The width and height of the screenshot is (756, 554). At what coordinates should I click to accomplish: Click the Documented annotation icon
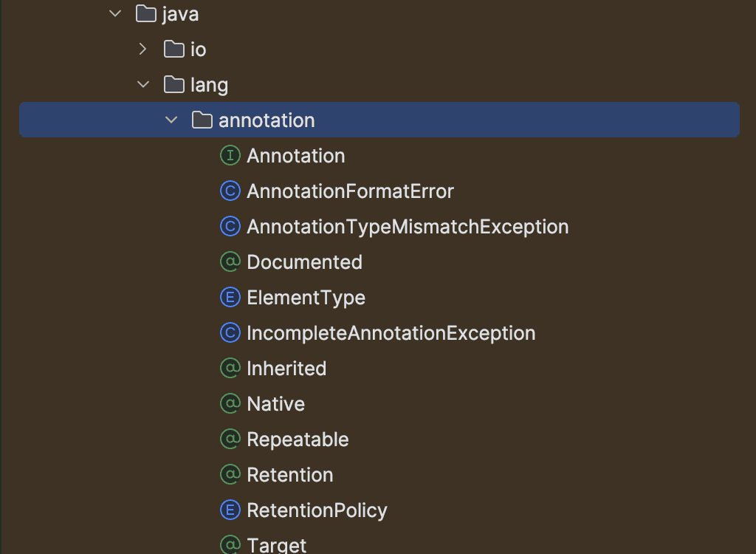tap(230, 262)
